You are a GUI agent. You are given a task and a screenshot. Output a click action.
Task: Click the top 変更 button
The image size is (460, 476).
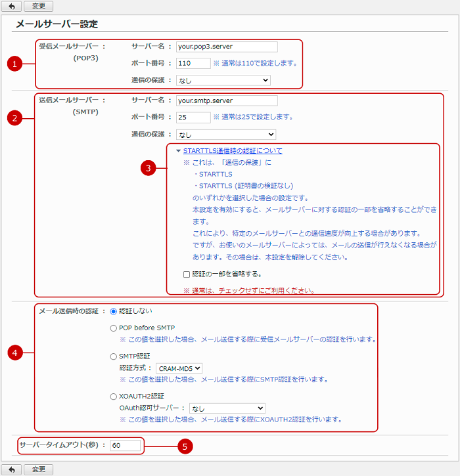[39, 6]
